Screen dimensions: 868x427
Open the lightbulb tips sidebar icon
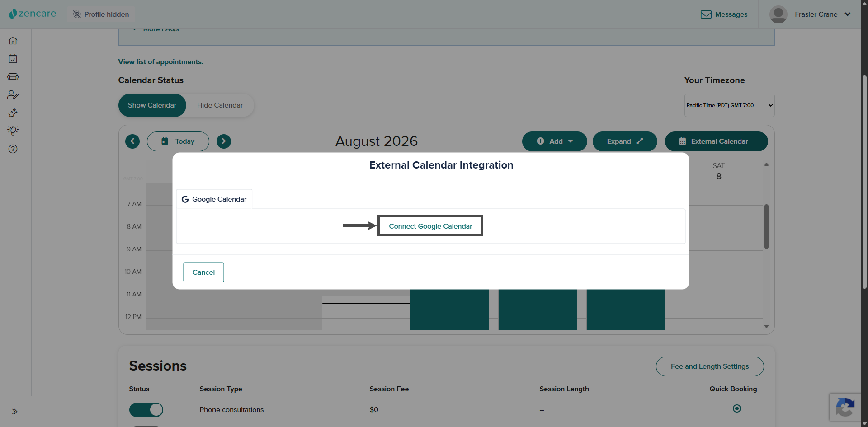pyautogui.click(x=13, y=131)
